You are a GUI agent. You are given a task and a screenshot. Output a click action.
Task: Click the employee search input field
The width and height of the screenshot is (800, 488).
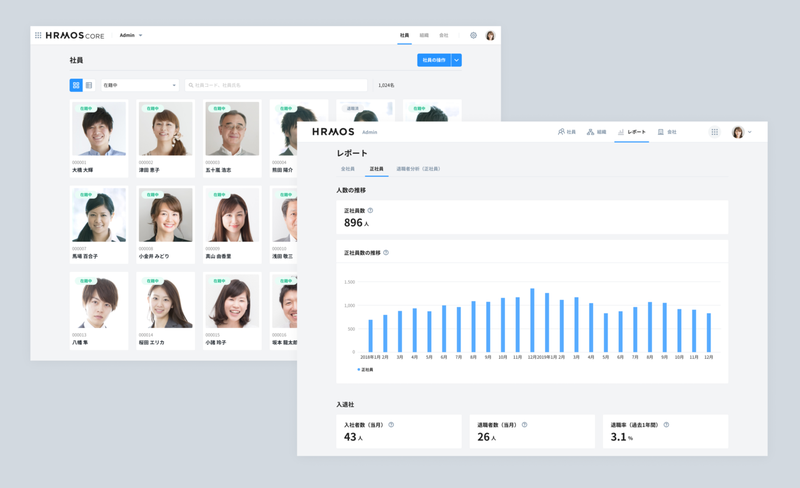276,85
